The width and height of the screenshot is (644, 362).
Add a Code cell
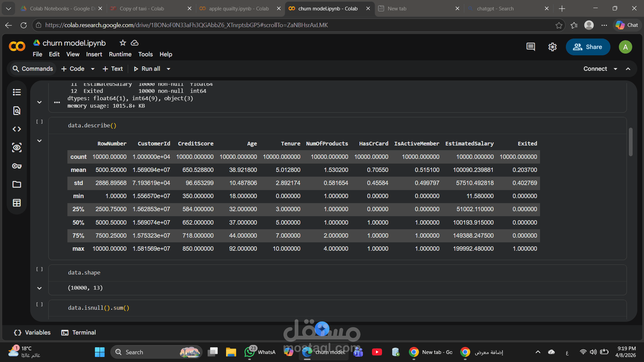coord(73,69)
